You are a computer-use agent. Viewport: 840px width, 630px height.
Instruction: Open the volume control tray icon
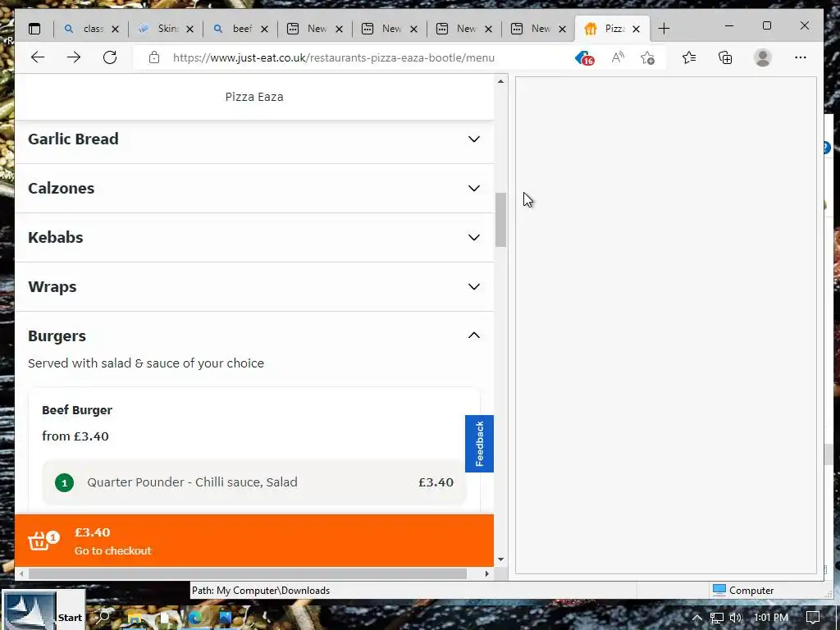pos(736,618)
